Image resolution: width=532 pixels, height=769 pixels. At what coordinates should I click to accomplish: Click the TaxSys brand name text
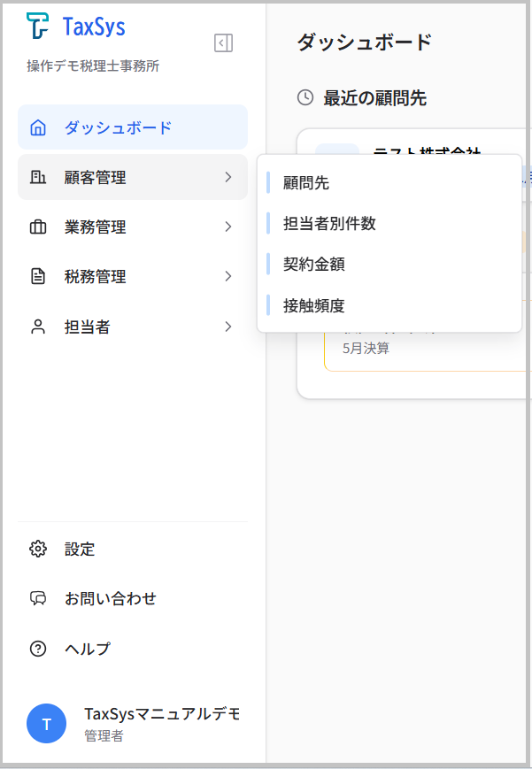pos(94,27)
